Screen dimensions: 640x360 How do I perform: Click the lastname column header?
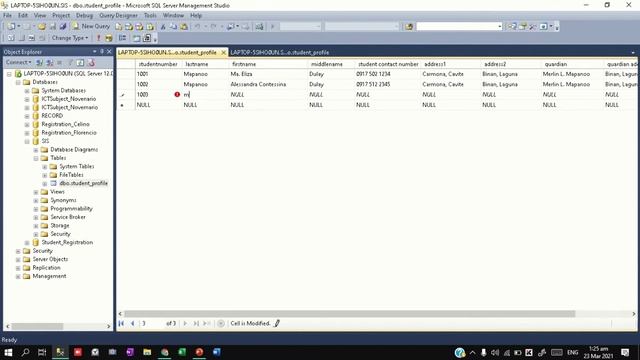[x=205, y=64]
